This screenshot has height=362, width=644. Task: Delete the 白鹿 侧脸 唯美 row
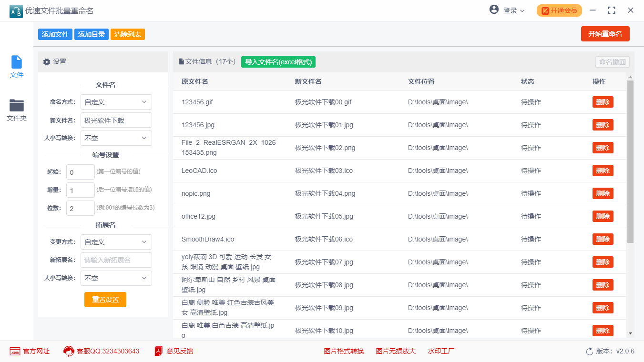click(603, 308)
